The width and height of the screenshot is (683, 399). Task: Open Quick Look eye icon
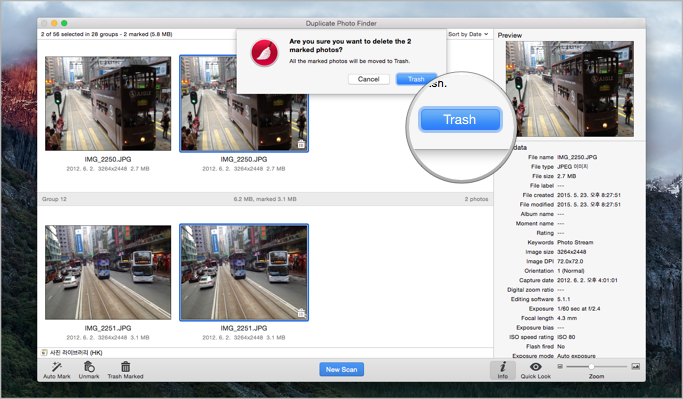click(x=536, y=367)
